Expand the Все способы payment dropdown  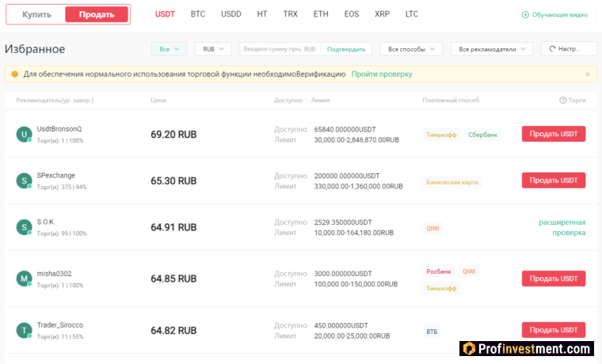pyautogui.click(x=411, y=49)
